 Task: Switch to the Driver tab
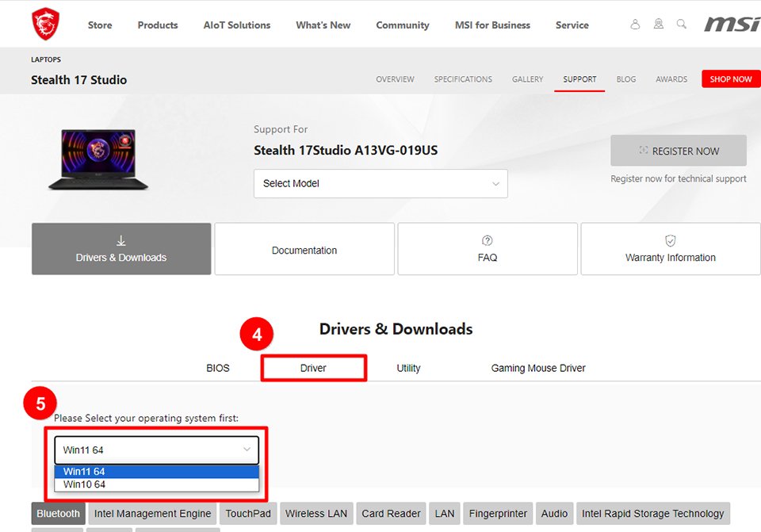(x=313, y=368)
